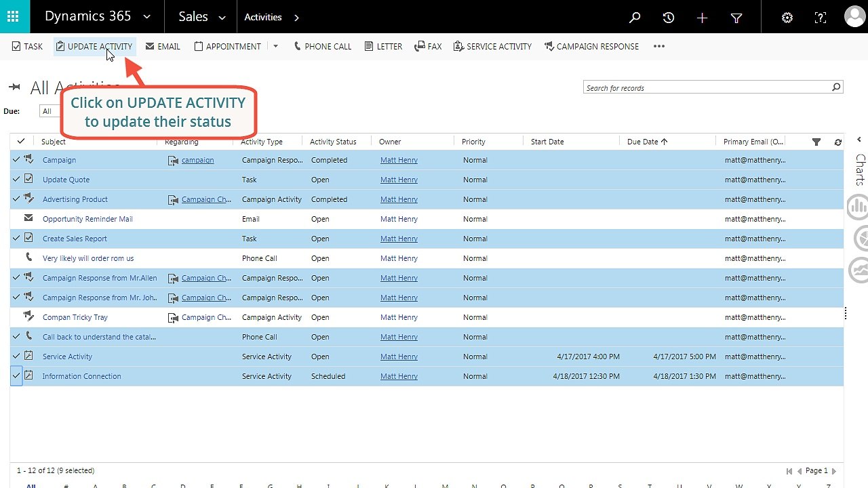Open regarding link in Advertising Product row
Image resolution: width=868 pixels, height=488 pixels.
206,199
